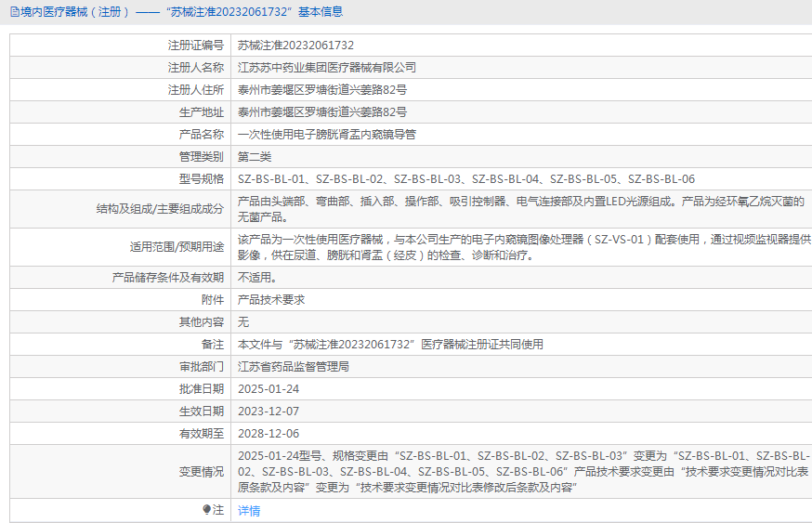Select the 型号规格 model list value
Screen dimensions: 812x523
tap(466, 179)
